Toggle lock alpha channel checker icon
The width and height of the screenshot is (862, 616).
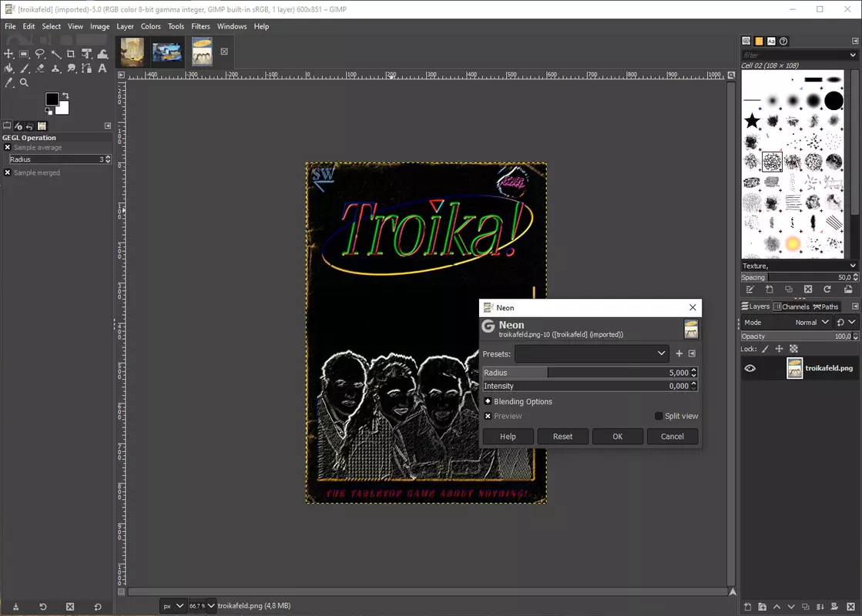tap(794, 349)
